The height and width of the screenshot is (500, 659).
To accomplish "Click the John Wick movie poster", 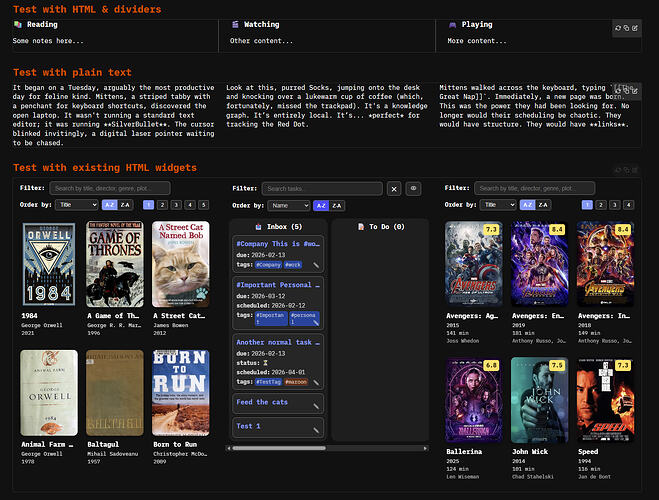I will point(539,400).
